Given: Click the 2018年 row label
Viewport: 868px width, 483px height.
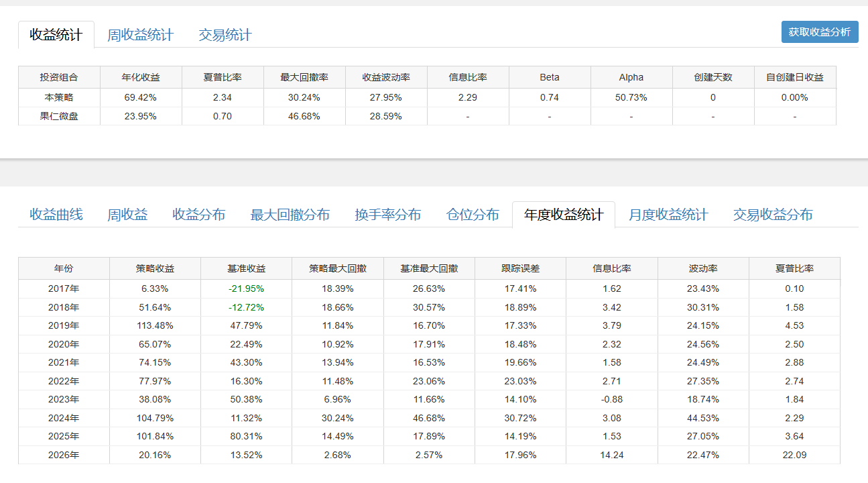Looking at the screenshot, I should pyautogui.click(x=64, y=307).
